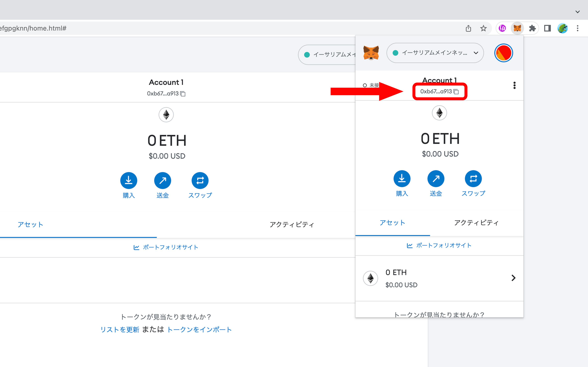
Task: Click the popup Buy download icon
Action: (x=402, y=179)
